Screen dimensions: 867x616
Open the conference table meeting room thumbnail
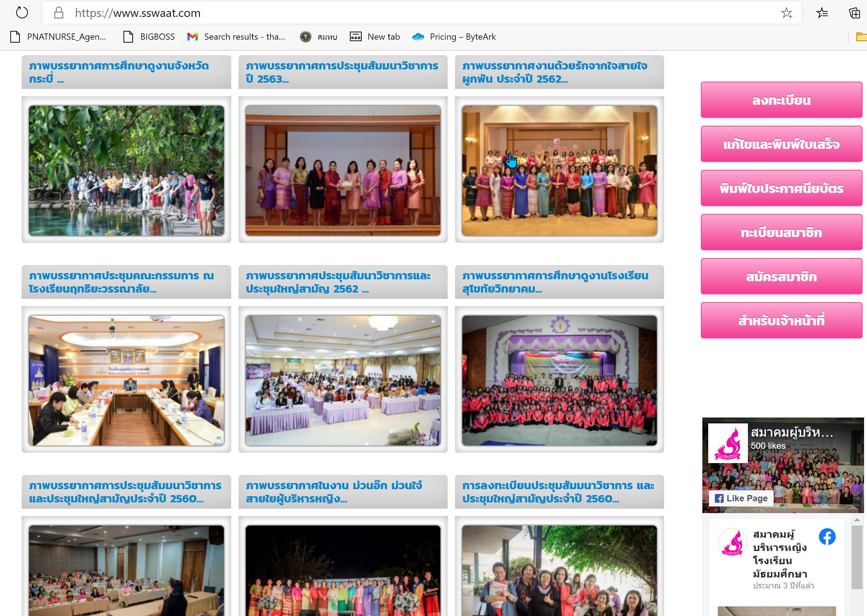tap(126, 380)
